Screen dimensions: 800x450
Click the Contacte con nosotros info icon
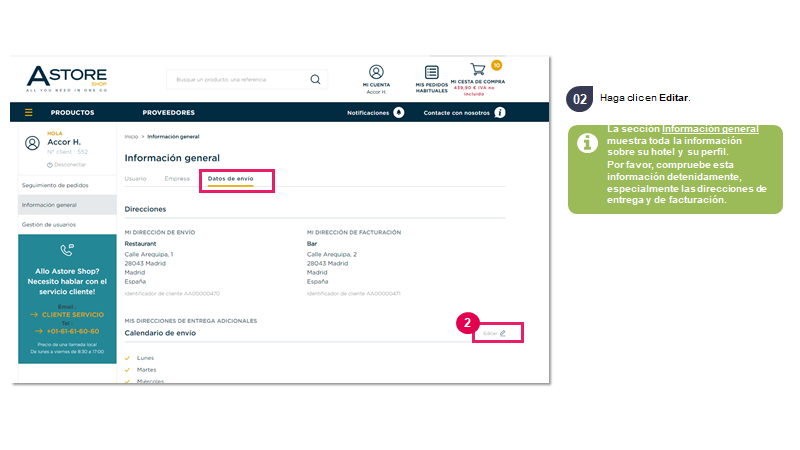(500, 112)
